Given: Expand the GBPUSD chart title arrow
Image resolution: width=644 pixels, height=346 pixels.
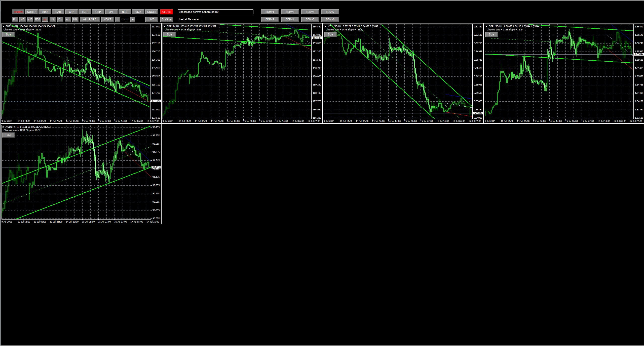Looking at the screenshot, I should point(486,26).
